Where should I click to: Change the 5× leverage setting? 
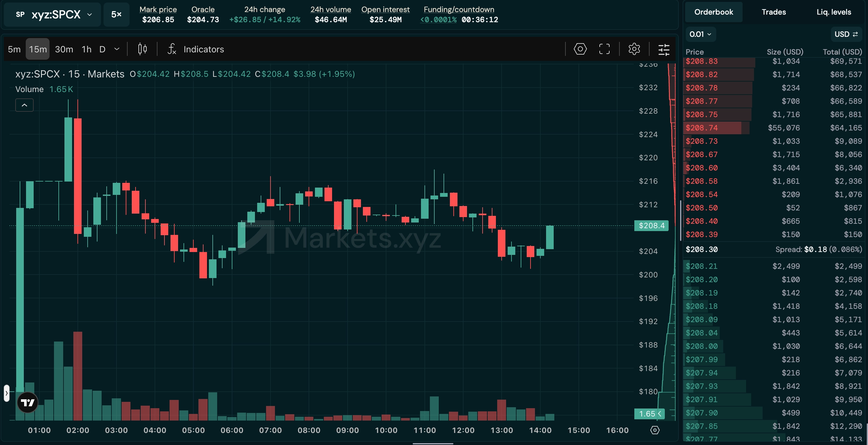tap(116, 15)
